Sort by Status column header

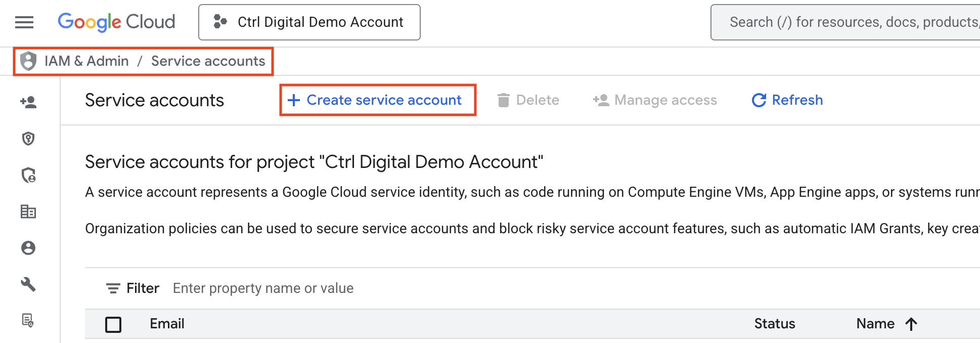(775, 324)
